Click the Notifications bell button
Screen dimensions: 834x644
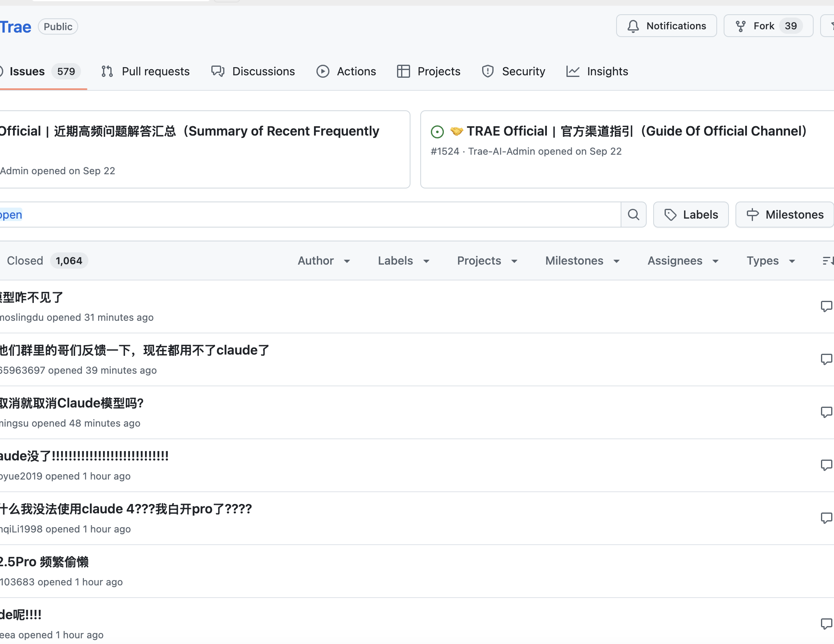[x=666, y=26]
